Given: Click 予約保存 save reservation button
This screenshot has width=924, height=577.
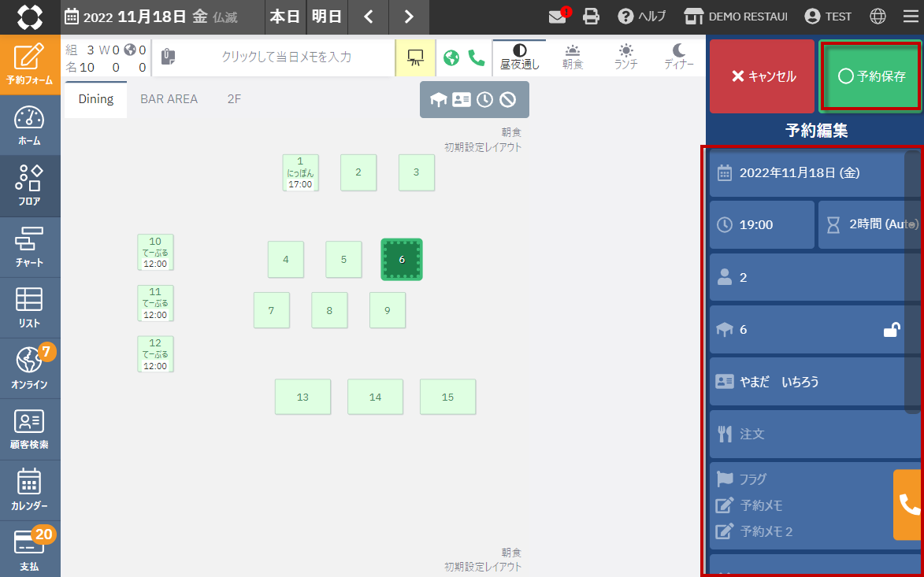Looking at the screenshot, I should [x=870, y=76].
